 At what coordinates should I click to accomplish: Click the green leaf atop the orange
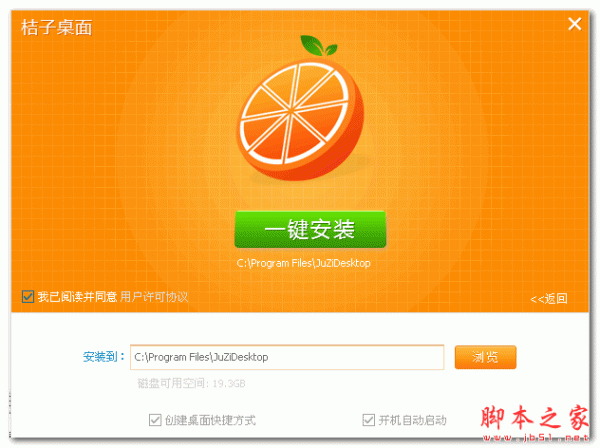(318, 46)
